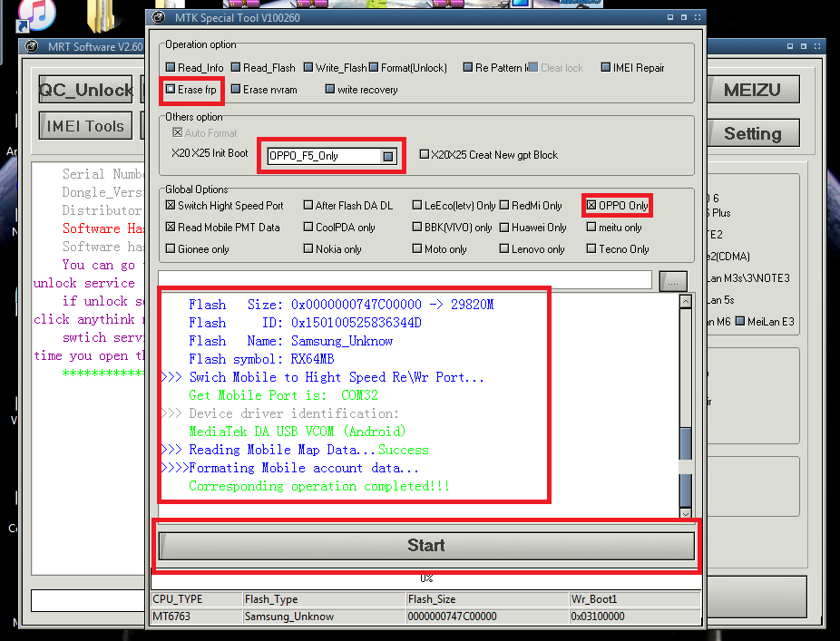
Task: Uncheck Switch Hight Speed Port
Action: click(x=171, y=205)
